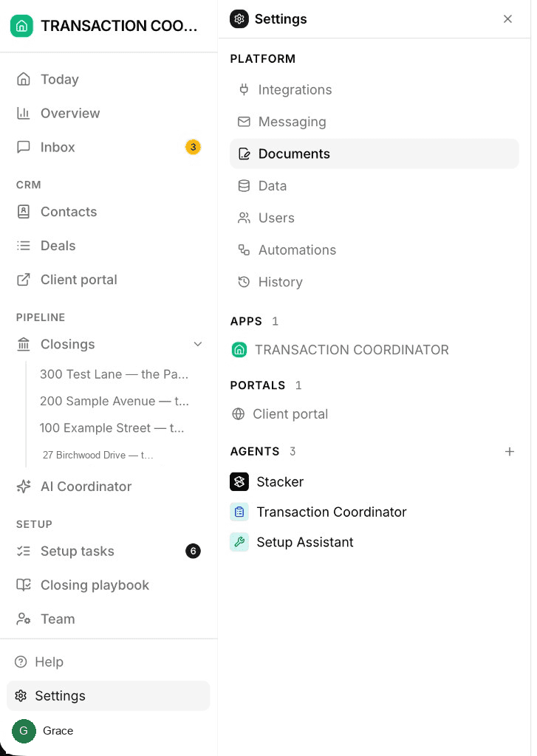Click the Client portal external link icon
Screen dimensions: 537x756
click(x=23, y=280)
